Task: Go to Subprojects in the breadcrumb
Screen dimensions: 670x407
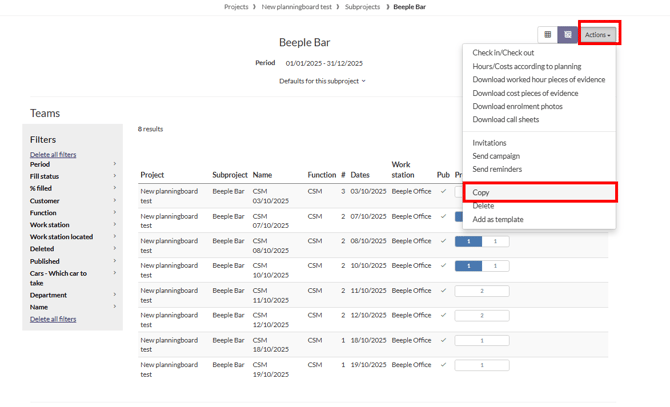Action: [362, 7]
